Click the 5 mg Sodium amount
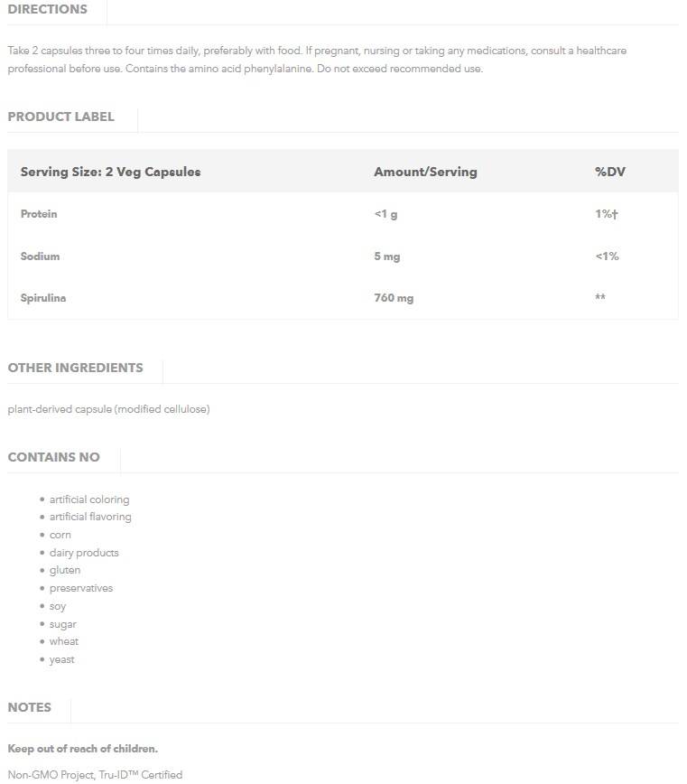The image size is (687, 784). coord(386,257)
